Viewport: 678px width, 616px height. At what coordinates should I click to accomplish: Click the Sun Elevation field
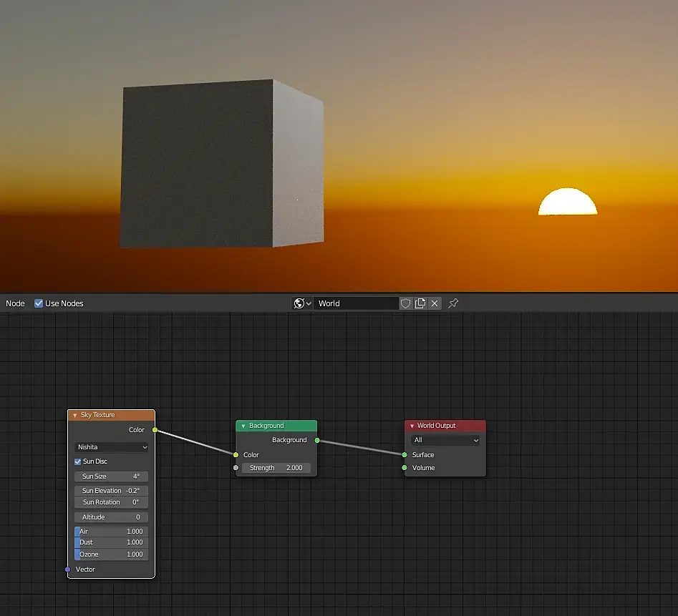pyautogui.click(x=112, y=491)
